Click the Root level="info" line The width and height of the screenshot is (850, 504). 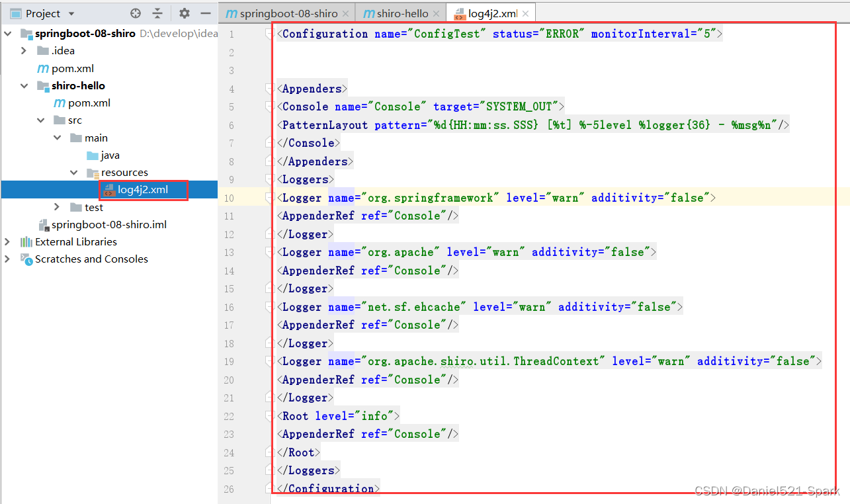tap(338, 415)
